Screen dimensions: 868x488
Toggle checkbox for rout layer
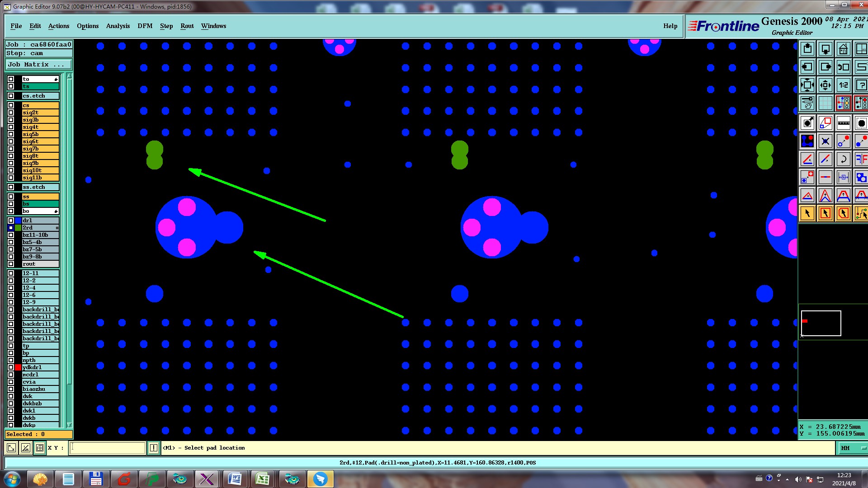point(11,264)
